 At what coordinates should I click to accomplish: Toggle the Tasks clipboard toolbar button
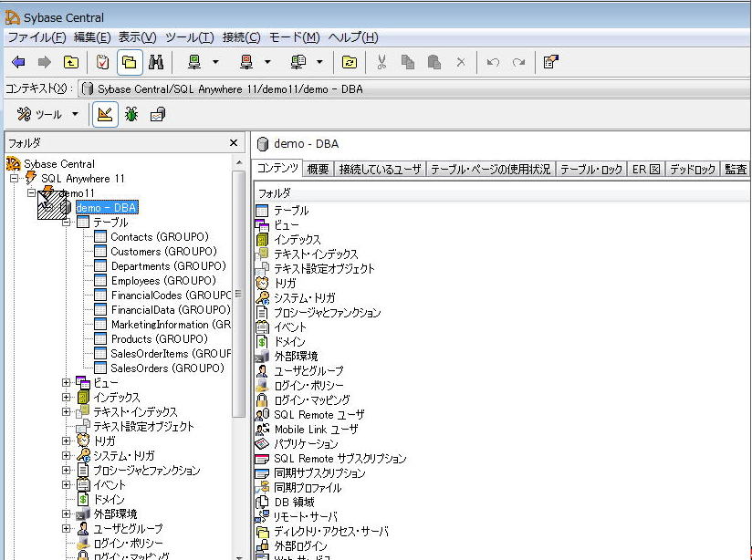[x=102, y=62]
